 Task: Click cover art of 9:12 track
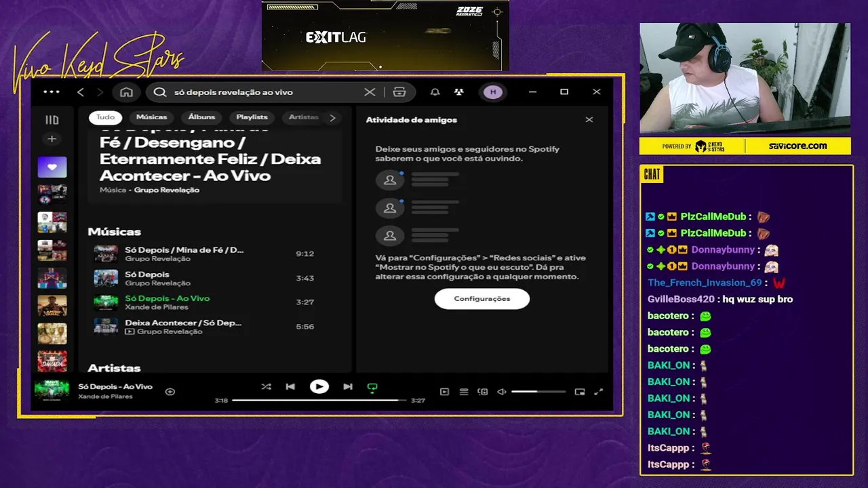106,253
